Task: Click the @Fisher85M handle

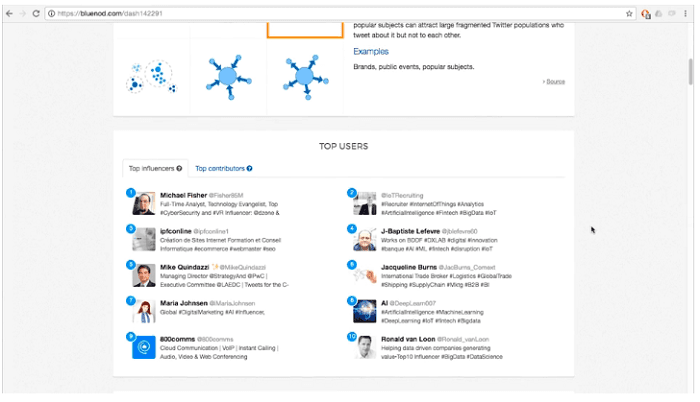Action: (226, 195)
